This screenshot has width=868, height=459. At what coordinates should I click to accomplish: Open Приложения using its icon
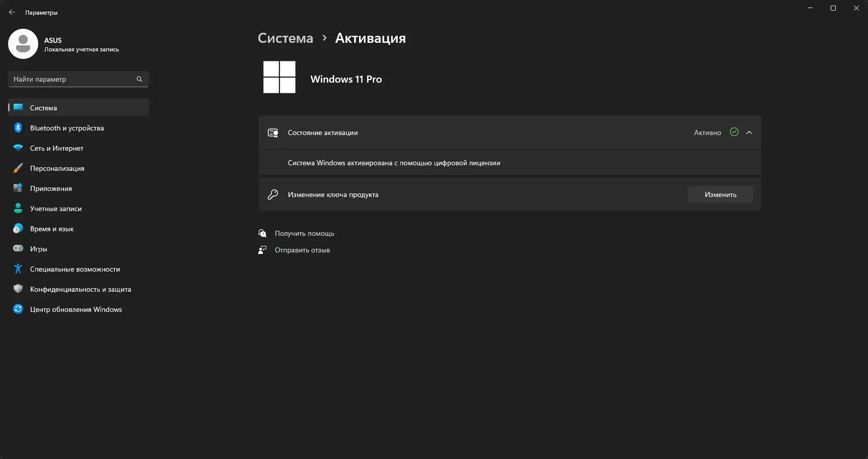tap(18, 188)
